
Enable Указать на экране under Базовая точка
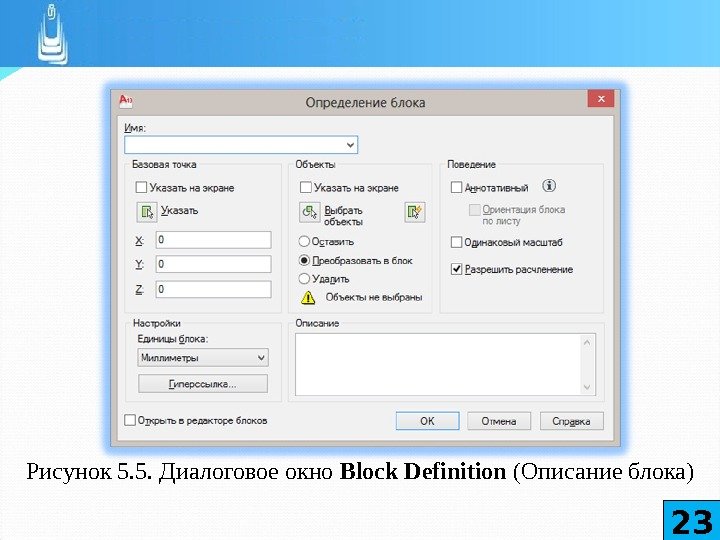click(x=141, y=187)
